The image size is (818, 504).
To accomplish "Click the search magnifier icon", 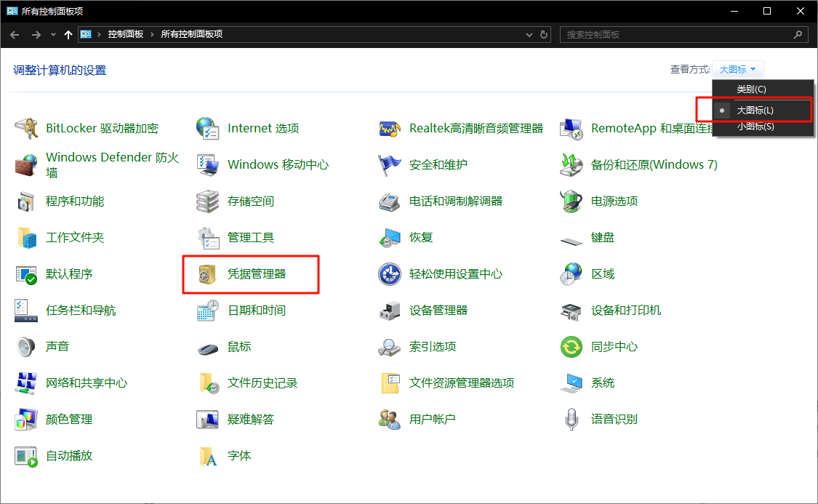I will pos(798,34).
